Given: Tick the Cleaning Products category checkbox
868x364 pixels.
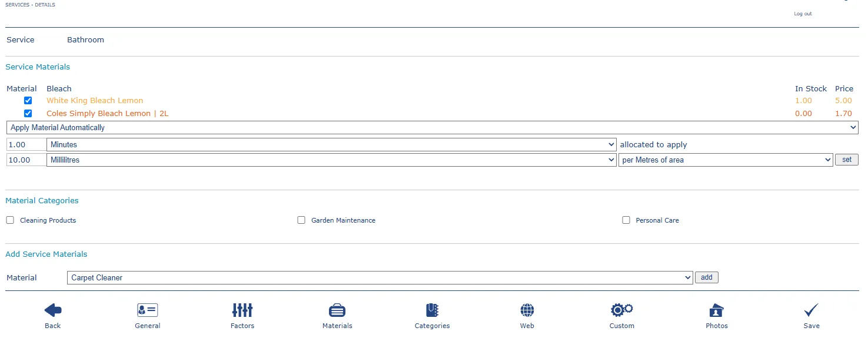Looking at the screenshot, I should tap(10, 220).
